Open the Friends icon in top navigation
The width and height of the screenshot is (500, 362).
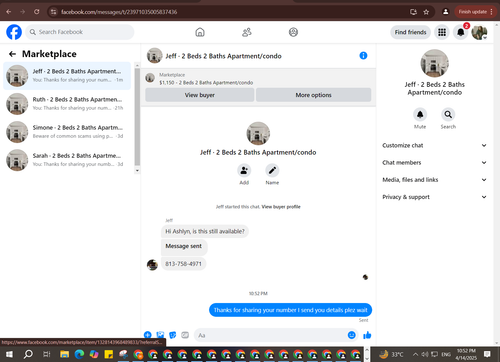pyautogui.click(x=247, y=32)
